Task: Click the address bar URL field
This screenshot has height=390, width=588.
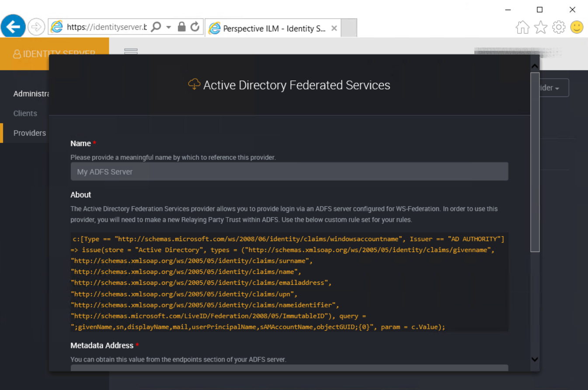Action: [106, 28]
